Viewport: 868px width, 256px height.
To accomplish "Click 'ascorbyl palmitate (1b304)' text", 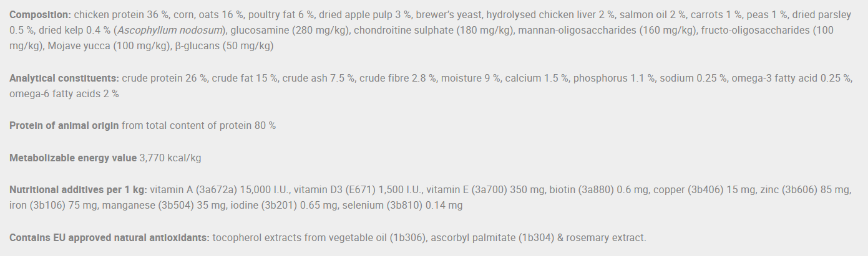I will (x=489, y=238).
